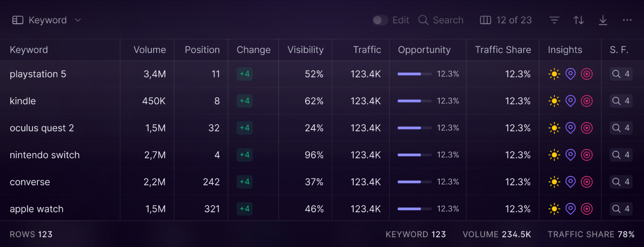Click the location pin icon for playstation 5
The height and width of the screenshot is (247, 644).
coord(571,74)
